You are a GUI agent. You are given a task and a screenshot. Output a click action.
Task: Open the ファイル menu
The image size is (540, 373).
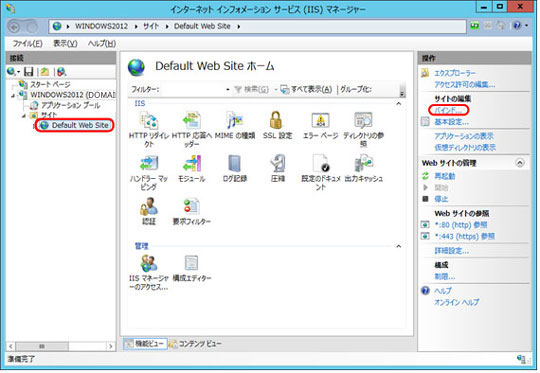[x=28, y=44]
